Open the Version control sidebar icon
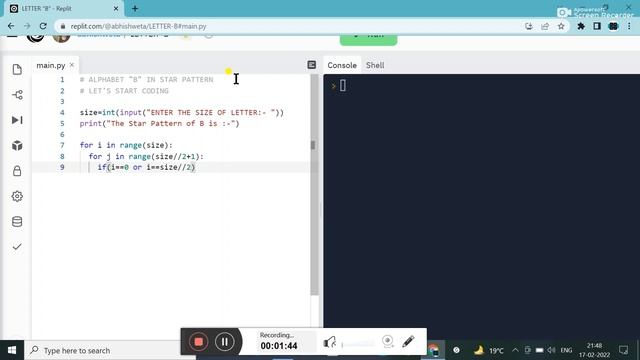This screenshot has width=640, height=360. [17, 95]
